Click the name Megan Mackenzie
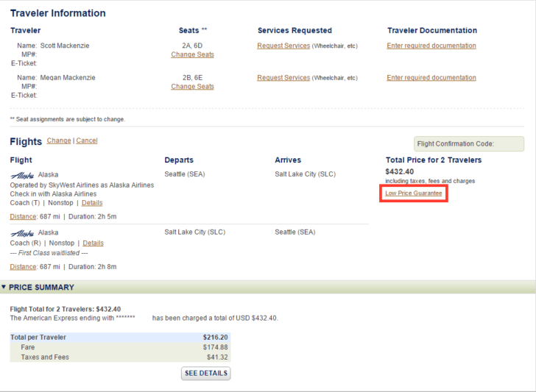 pos(68,78)
